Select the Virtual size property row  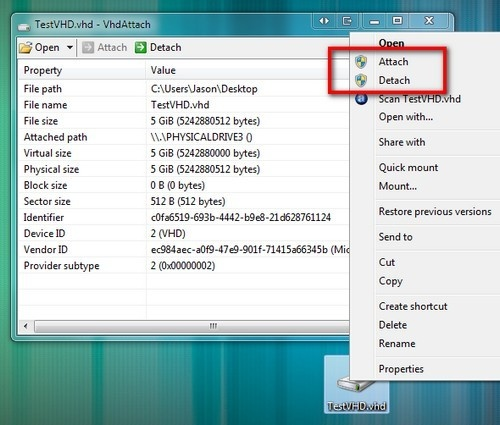pos(184,153)
